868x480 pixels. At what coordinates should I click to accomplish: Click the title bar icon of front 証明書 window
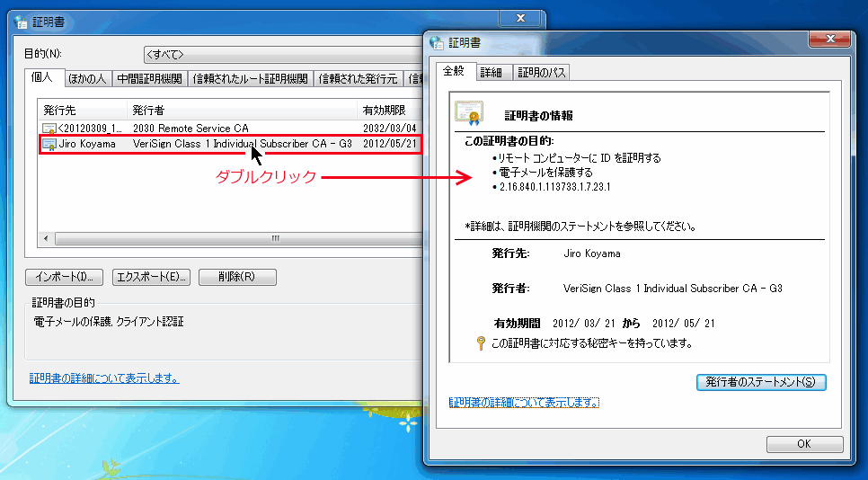coord(437,42)
